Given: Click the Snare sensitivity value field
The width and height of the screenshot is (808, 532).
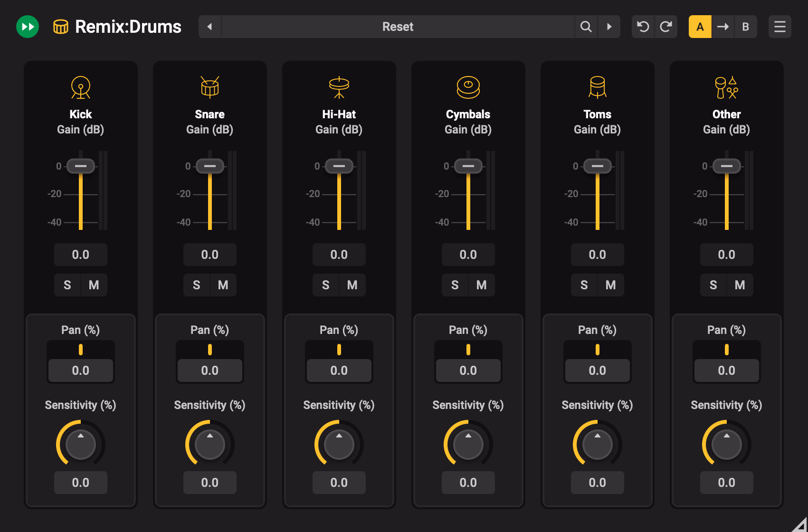Looking at the screenshot, I should (x=210, y=483).
